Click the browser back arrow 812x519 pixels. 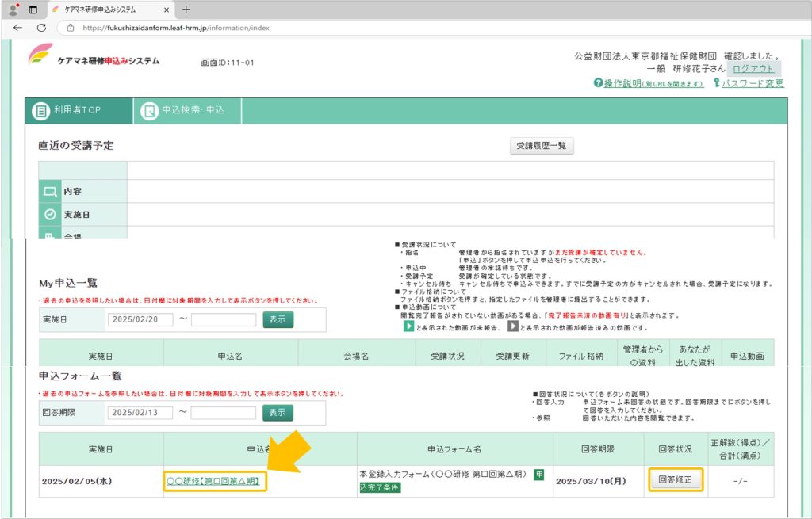[17, 27]
